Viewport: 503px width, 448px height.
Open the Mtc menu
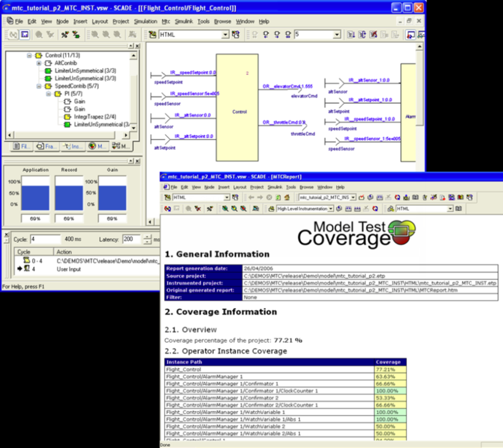click(x=166, y=21)
